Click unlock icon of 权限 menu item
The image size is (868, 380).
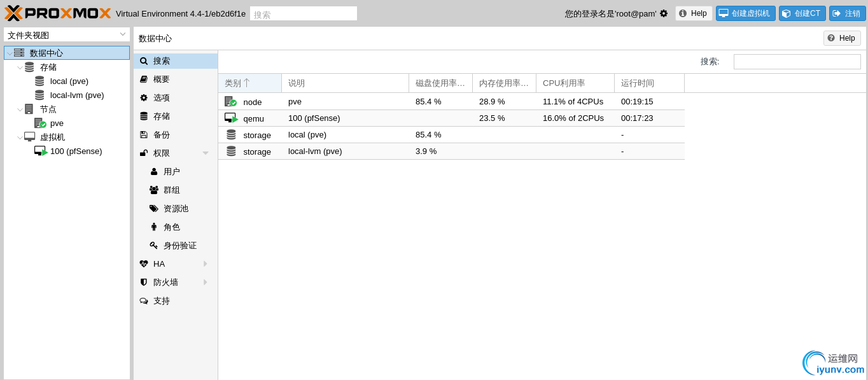coord(144,153)
